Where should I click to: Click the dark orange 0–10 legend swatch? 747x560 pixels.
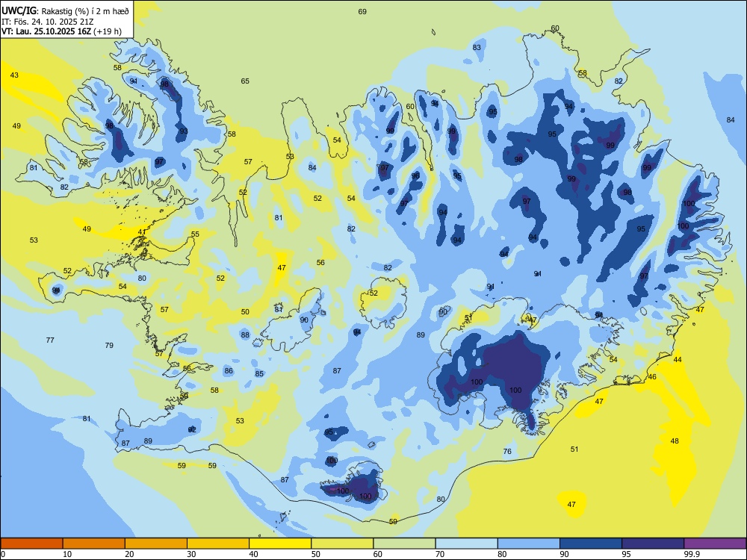31,544
